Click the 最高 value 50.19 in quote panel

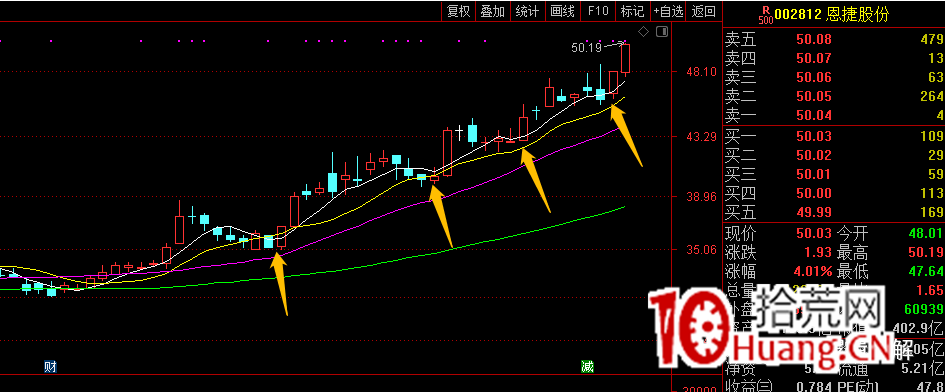click(926, 252)
